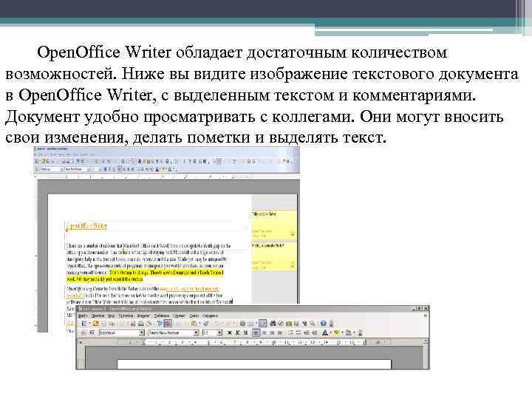Screen dimensions: 532x399
Task: Open Вставка menu in front window
Action: (126, 316)
